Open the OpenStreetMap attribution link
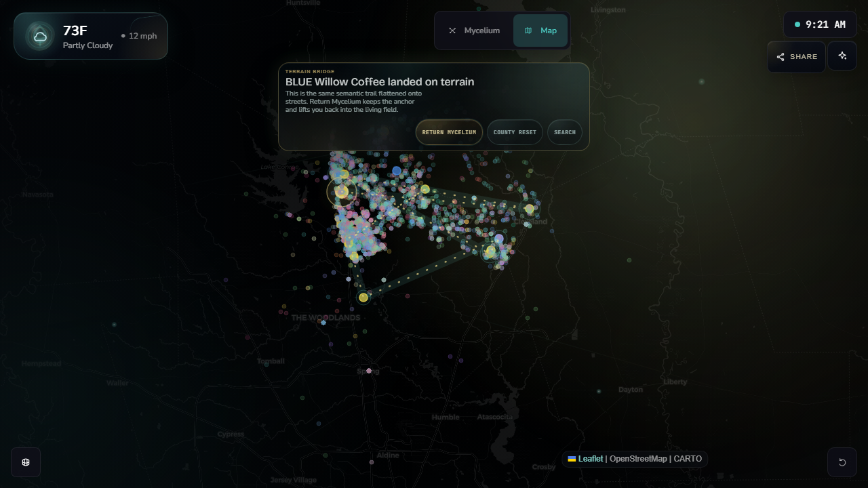The height and width of the screenshot is (488, 868). [638, 459]
